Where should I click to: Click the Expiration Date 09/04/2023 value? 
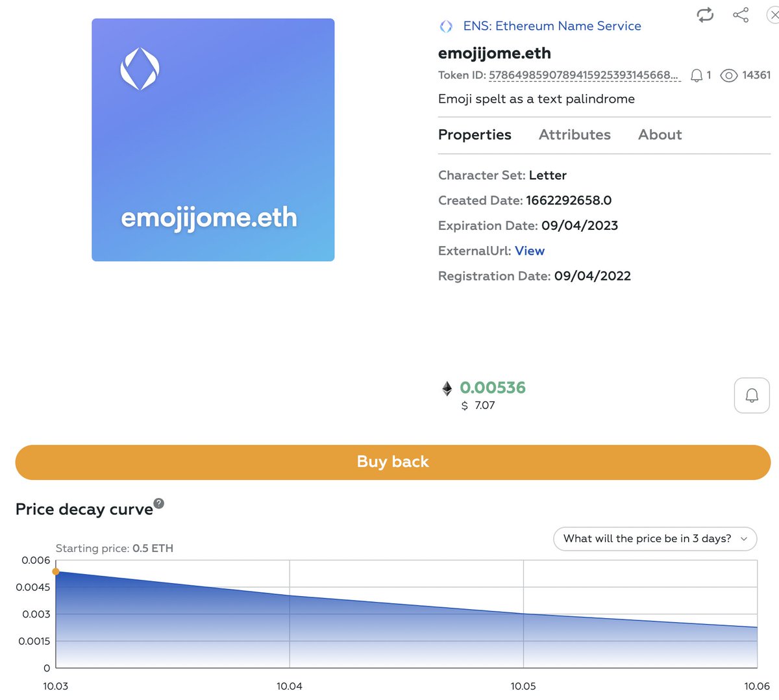coord(580,225)
